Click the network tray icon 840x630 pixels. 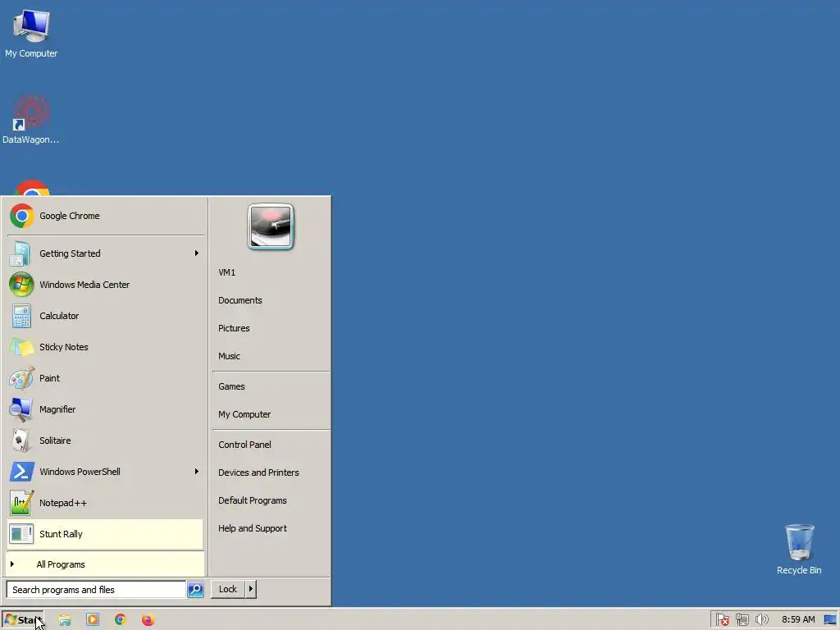tap(742, 620)
